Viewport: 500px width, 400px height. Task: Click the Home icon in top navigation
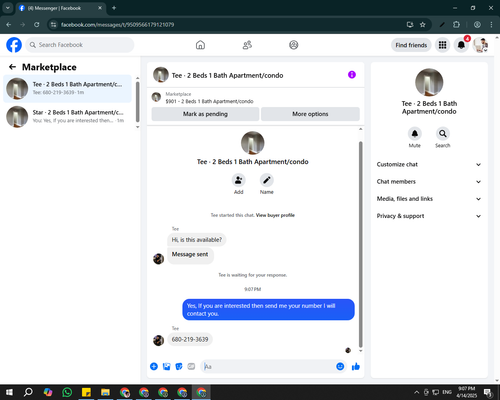point(200,45)
